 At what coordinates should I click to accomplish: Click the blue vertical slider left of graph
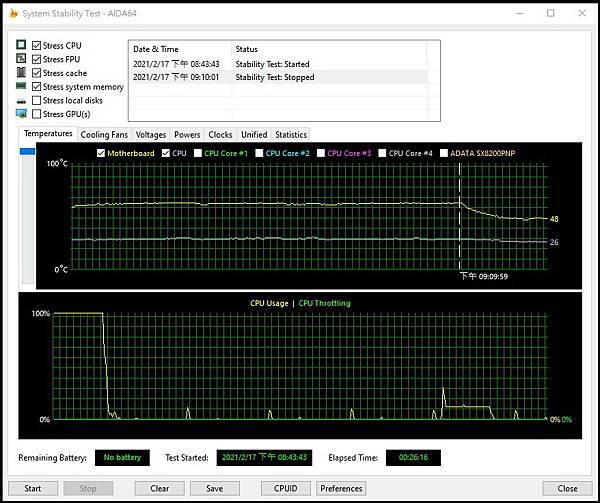tap(27, 152)
